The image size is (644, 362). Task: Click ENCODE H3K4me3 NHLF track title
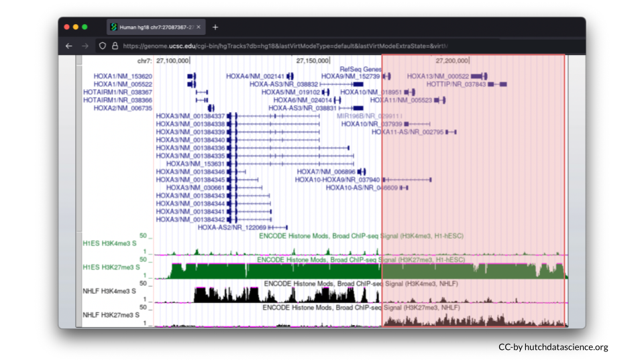pyautogui.click(x=361, y=284)
